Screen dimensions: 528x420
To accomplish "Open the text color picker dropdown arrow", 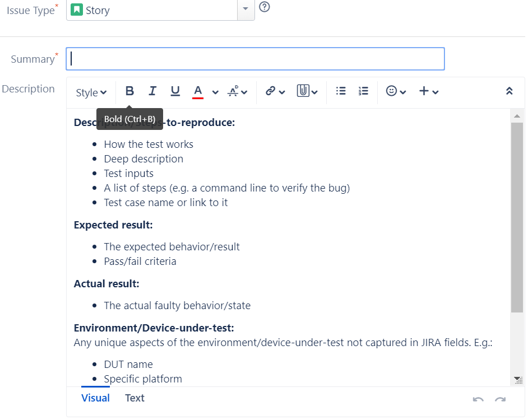I will [x=215, y=92].
